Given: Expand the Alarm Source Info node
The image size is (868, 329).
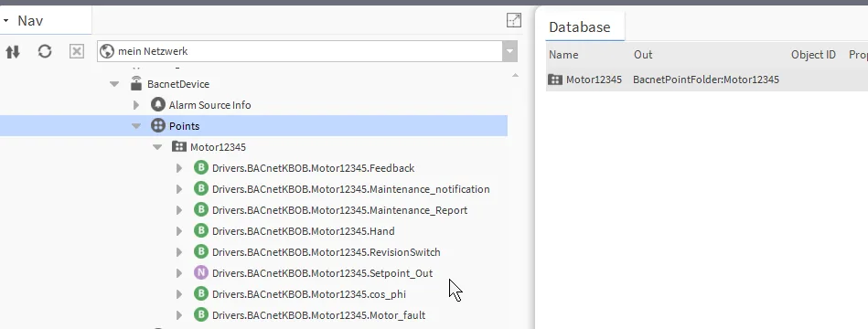Looking at the screenshot, I should click(136, 105).
